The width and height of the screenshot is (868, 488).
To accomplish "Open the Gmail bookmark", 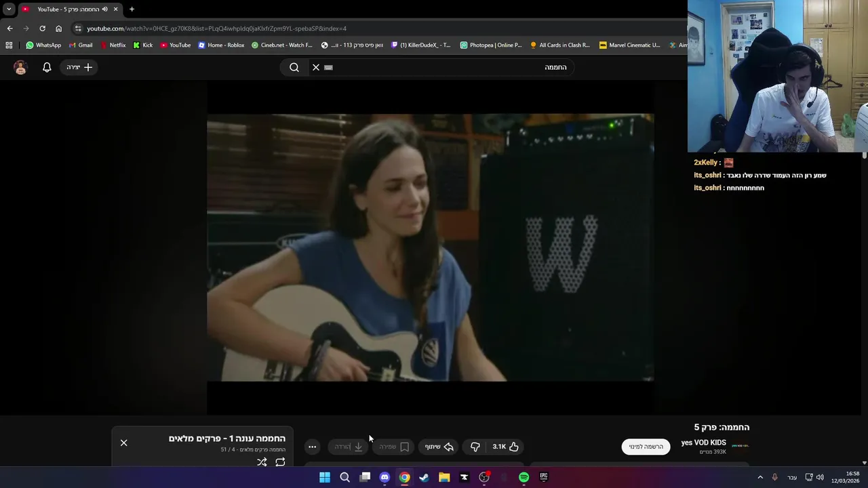I will click(x=81, y=45).
